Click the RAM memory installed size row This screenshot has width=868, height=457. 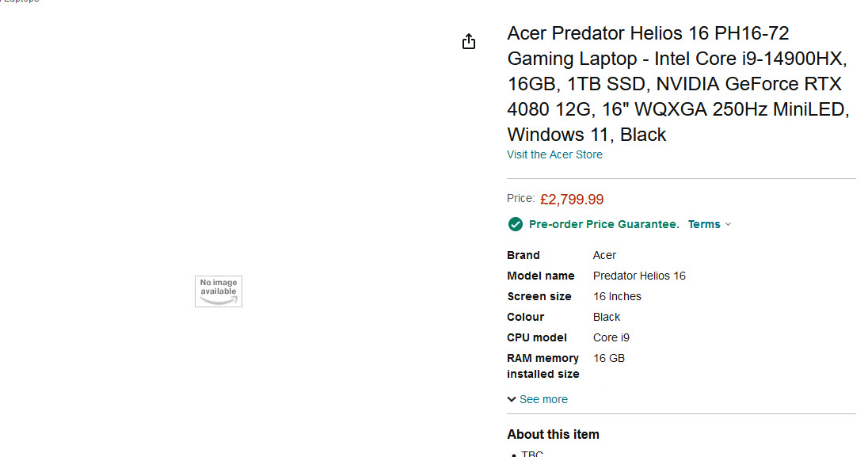[x=609, y=358]
